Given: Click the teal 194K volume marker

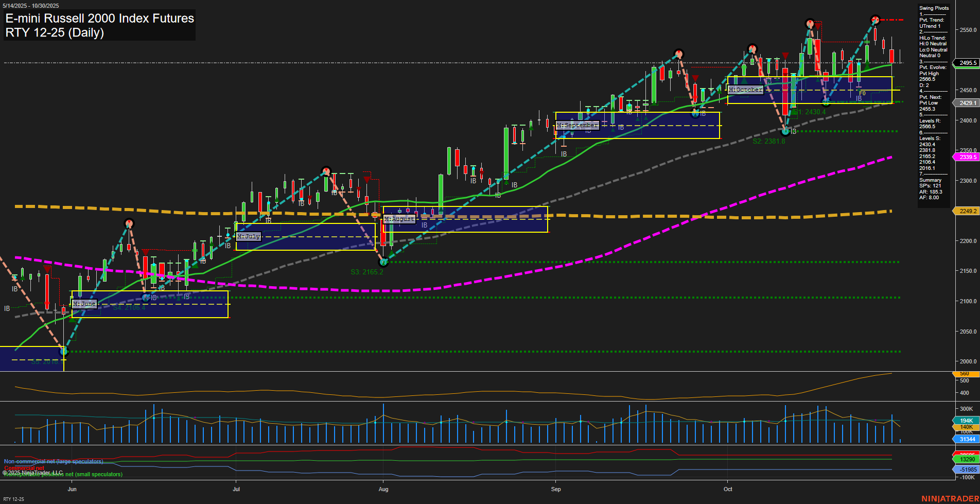Looking at the screenshot, I should (966, 421).
